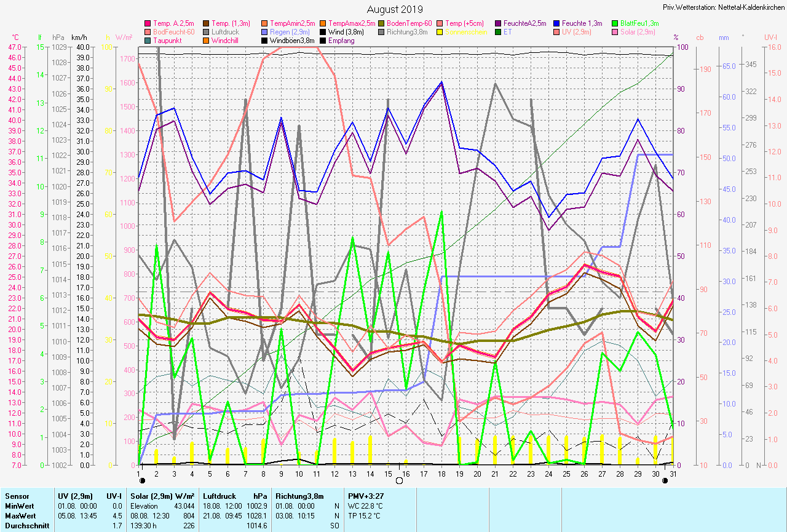
Task: Click the BlattFeu1,3m green legend square
Action: pos(614,23)
